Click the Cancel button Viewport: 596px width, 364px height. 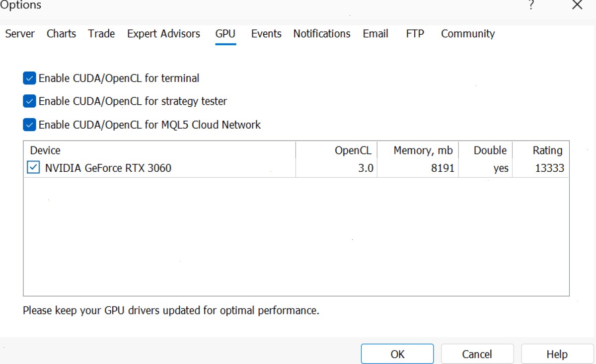click(477, 354)
